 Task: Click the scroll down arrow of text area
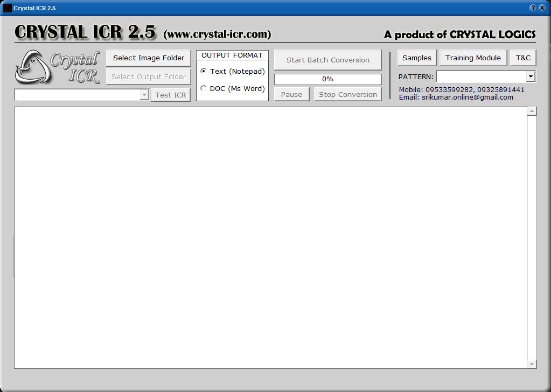tap(532, 364)
